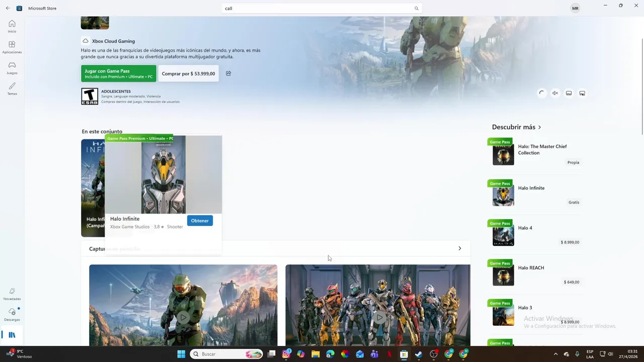Expand the Capturas de pantalla section chevron
This screenshot has height=362, width=644.
click(x=459, y=248)
